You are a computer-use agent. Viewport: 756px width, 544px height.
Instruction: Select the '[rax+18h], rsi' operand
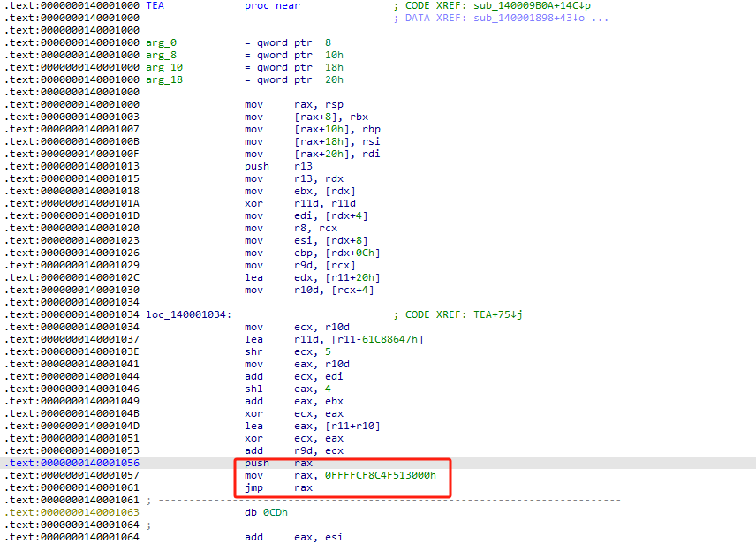[337, 142]
